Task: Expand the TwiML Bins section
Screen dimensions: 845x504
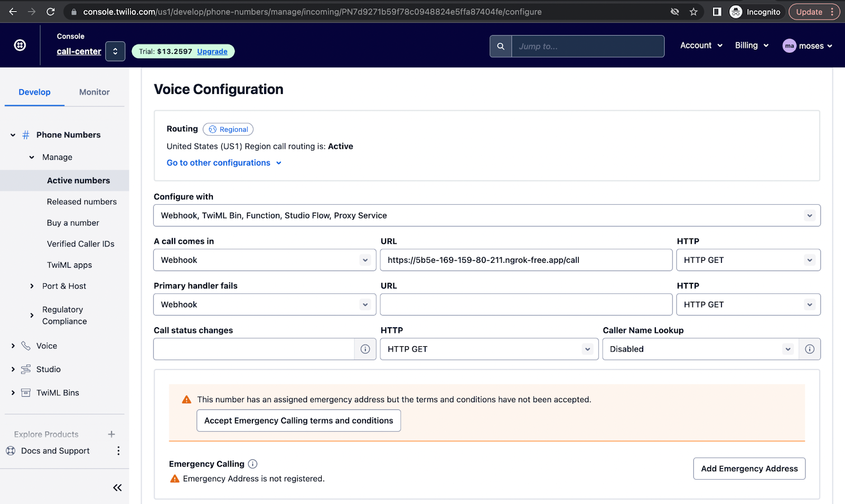Action: [x=13, y=393]
